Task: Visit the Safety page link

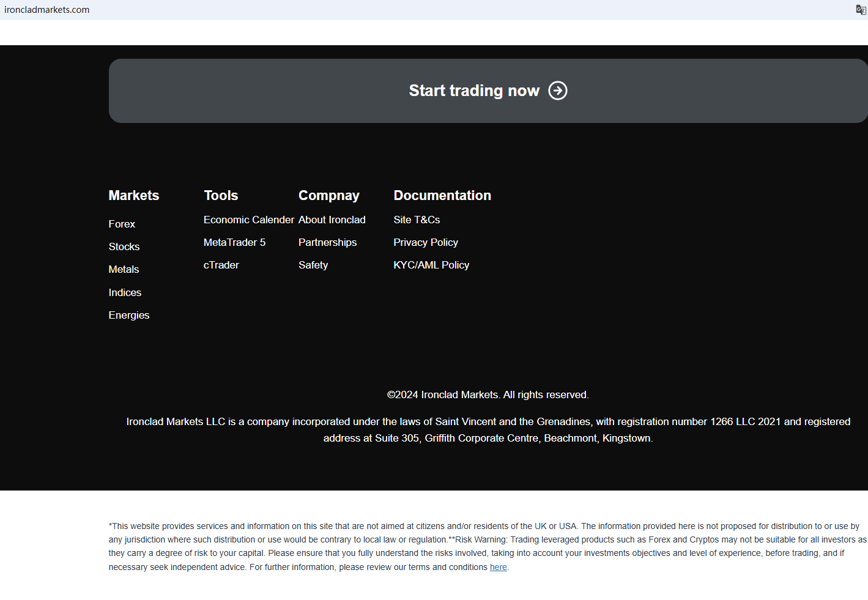Action: 313,265
